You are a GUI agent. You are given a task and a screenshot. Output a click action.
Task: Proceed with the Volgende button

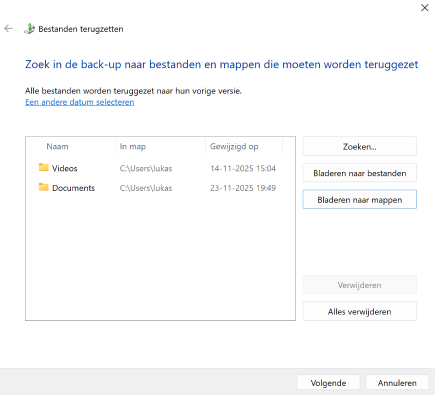(328, 383)
